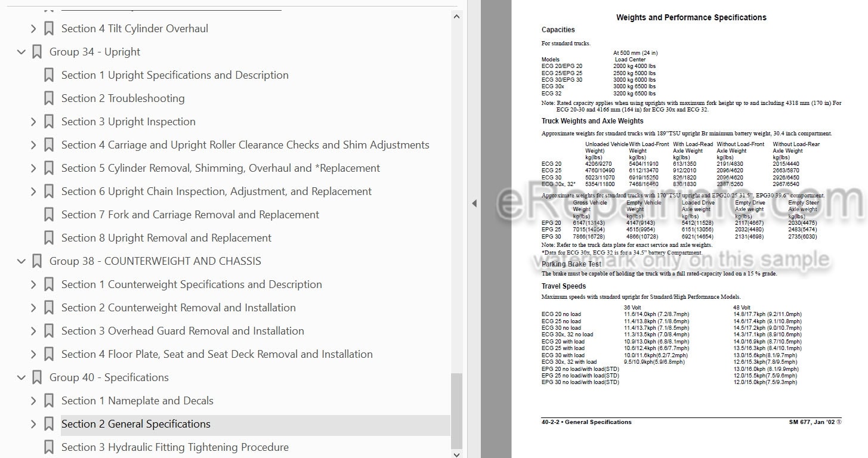The height and width of the screenshot is (458, 868).
Task: Click bookmark icon of Section 2 Counterweight Removal
Action: [49, 308]
